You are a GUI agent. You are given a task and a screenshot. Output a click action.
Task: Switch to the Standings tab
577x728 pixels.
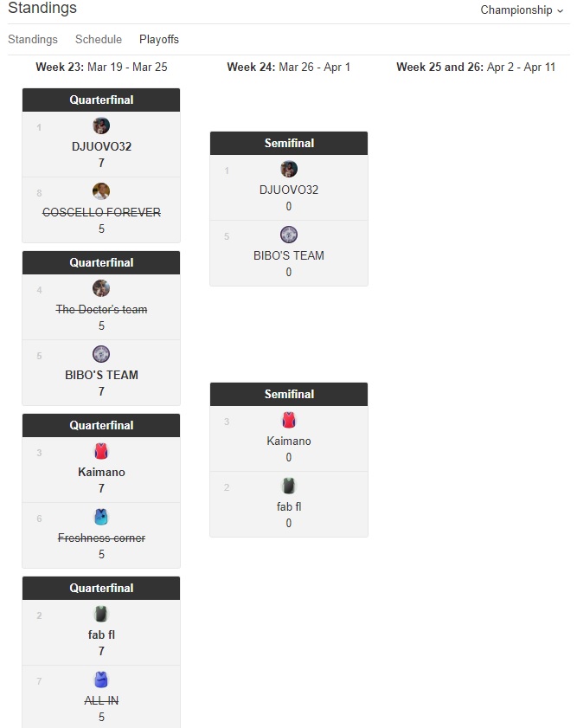[33, 40]
